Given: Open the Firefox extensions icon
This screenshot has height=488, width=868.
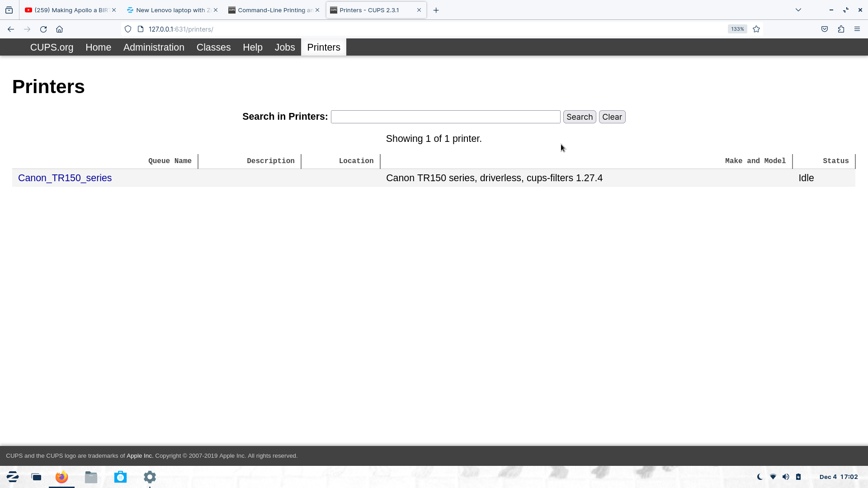Looking at the screenshot, I should pos(841,29).
